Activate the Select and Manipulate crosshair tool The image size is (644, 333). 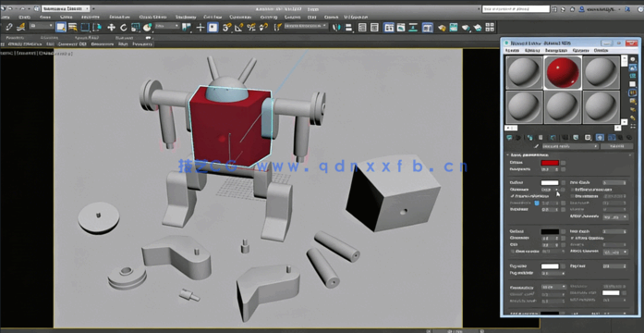(200, 28)
